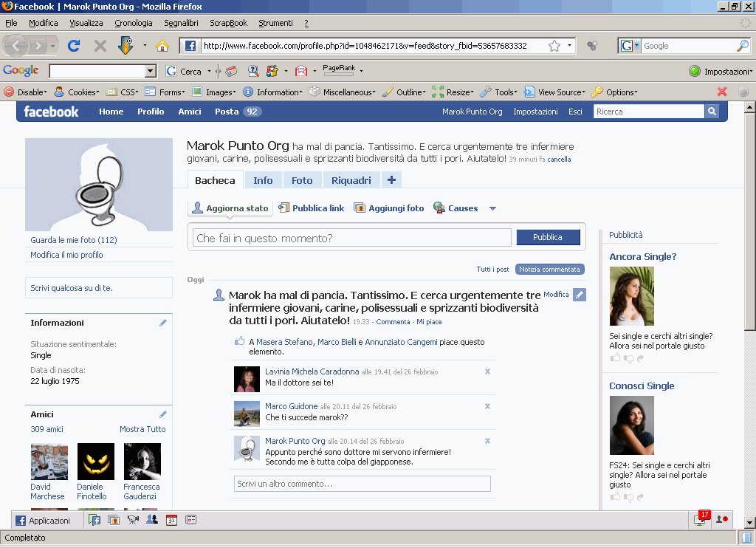Viewport: 756px width, 548px height.
Task: Edit the Amici box with its pencil icon
Action: pos(163,414)
